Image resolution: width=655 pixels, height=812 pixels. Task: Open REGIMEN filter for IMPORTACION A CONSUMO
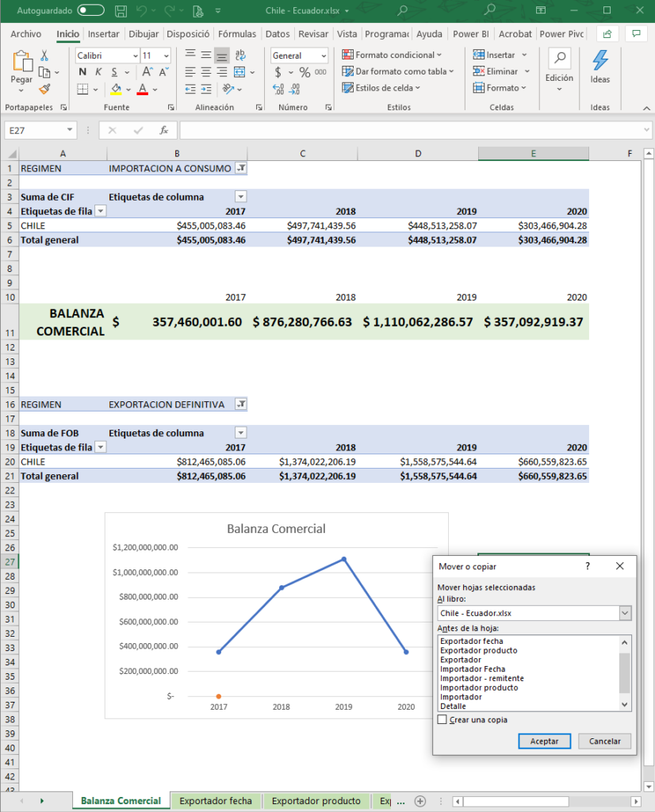[x=241, y=168]
